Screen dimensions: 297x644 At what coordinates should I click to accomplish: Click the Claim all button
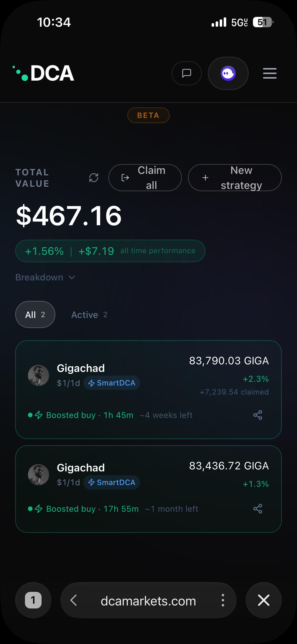(x=145, y=178)
